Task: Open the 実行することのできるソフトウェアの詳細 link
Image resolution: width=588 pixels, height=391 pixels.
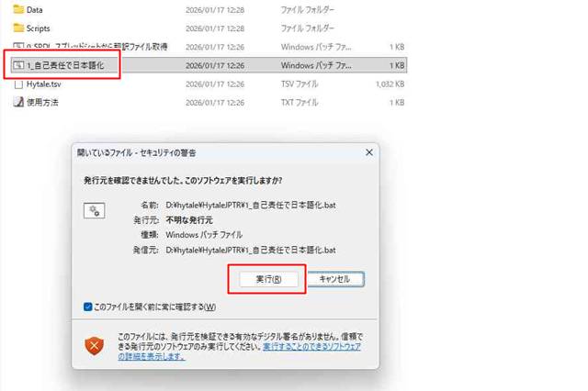Action: pos(239,352)
